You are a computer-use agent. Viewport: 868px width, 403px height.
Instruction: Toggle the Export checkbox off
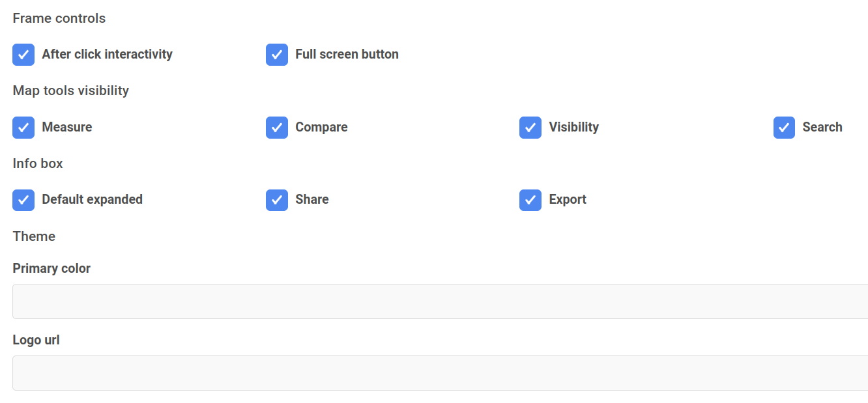(530, 200)
